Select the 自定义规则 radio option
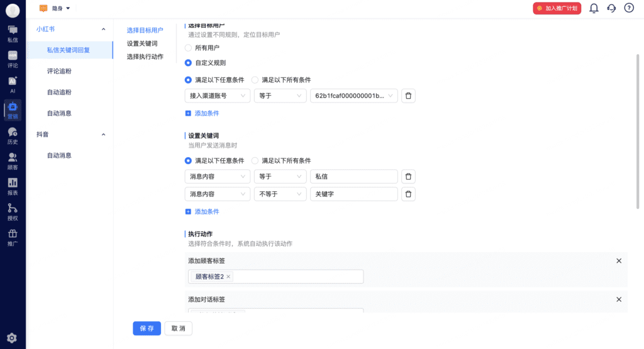 pyautogui.click(x=188, y=63)
